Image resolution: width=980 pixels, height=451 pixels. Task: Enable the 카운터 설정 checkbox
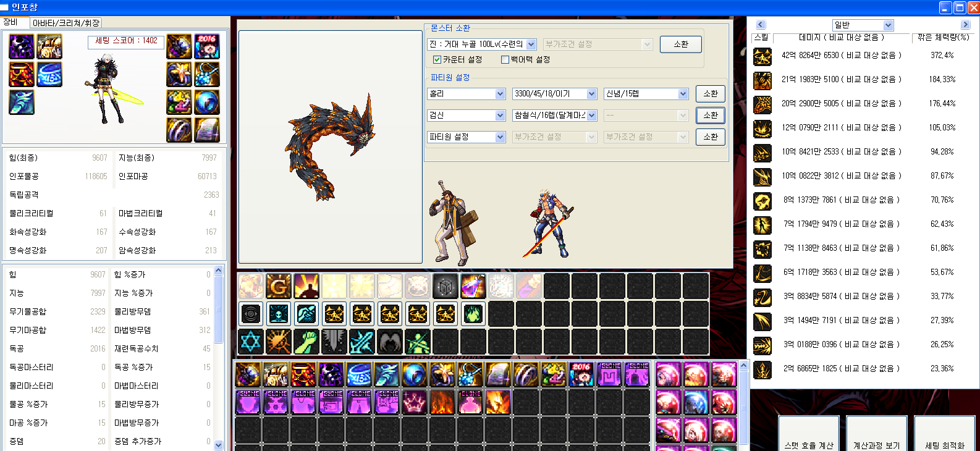click(437, 60)
